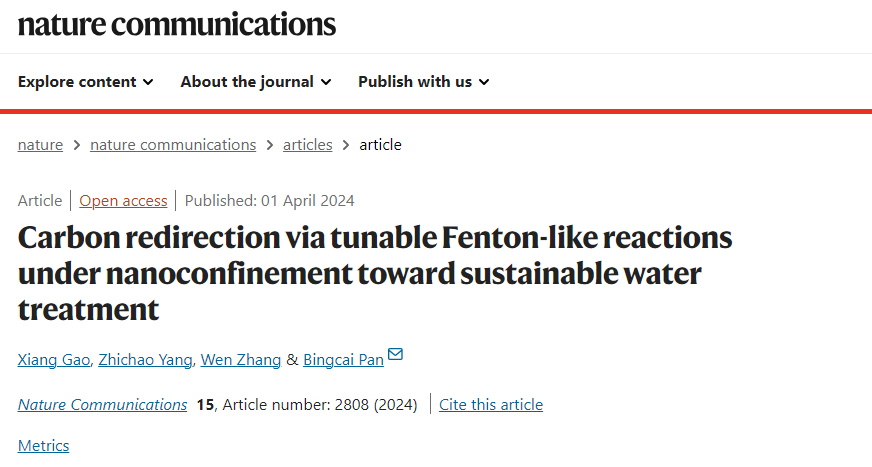Open the About the journal dropdown
Image resolution: width=872 pixels, height=467 pixels.
[256, 82]
